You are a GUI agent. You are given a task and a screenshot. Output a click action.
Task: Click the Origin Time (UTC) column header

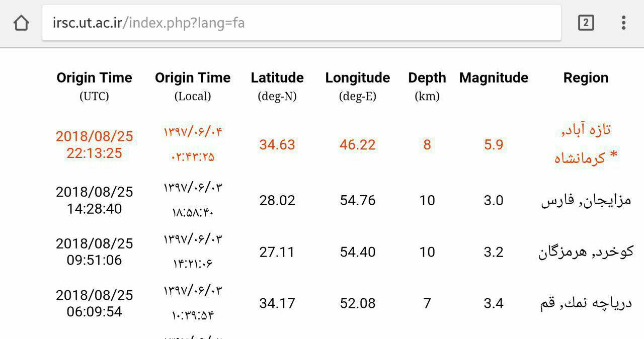click(94, 86)
